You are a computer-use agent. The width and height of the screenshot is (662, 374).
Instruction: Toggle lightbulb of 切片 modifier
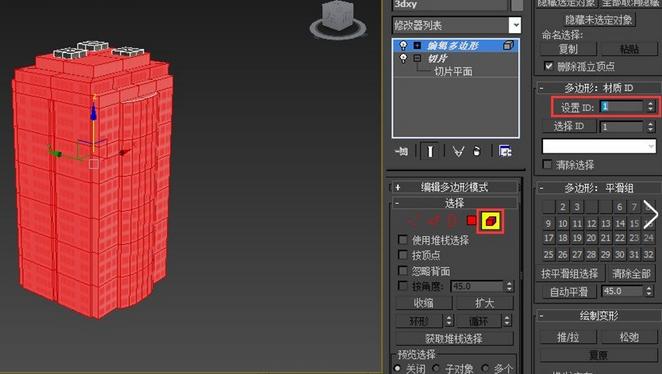[403, 58]
